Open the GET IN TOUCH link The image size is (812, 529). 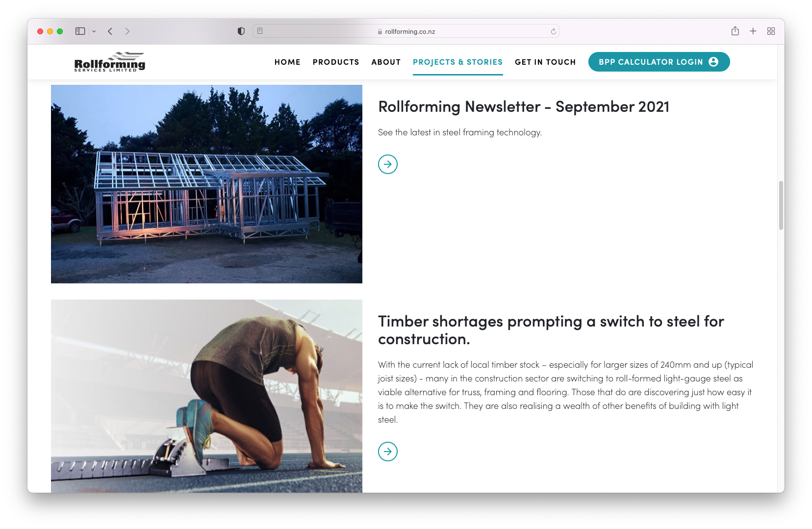(545, 62)
